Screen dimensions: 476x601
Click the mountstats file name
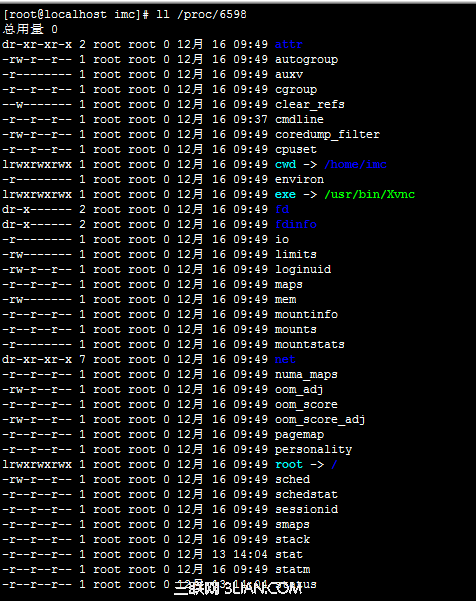pos(310,345)
